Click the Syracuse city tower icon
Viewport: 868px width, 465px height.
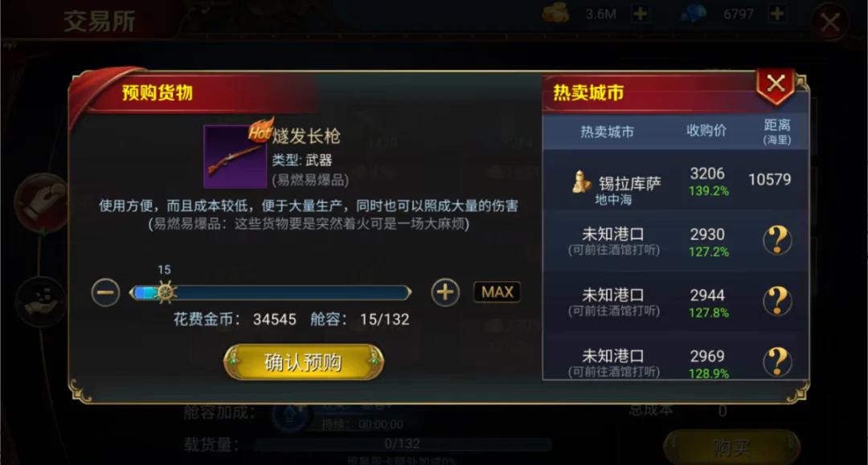[581, 182]
